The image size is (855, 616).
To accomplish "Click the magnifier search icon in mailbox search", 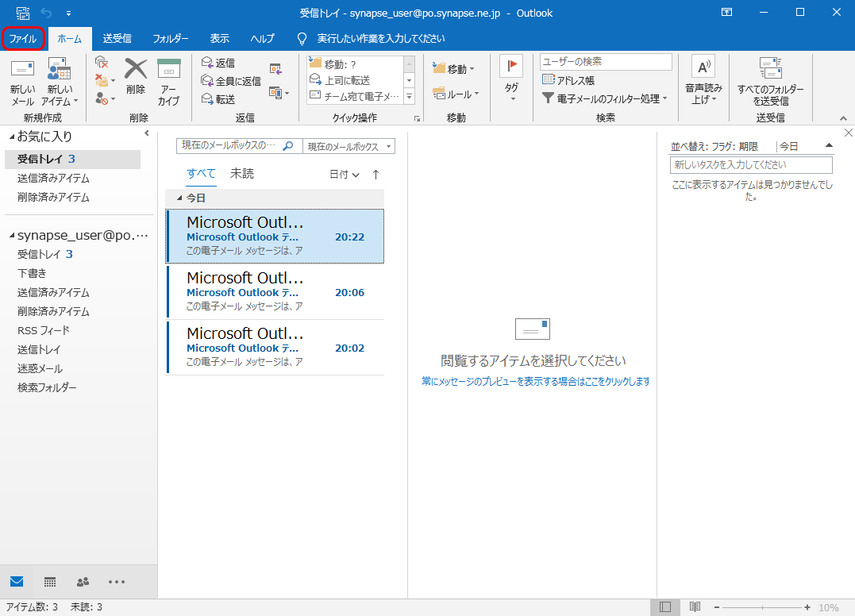I will click(x=288, y=145).
